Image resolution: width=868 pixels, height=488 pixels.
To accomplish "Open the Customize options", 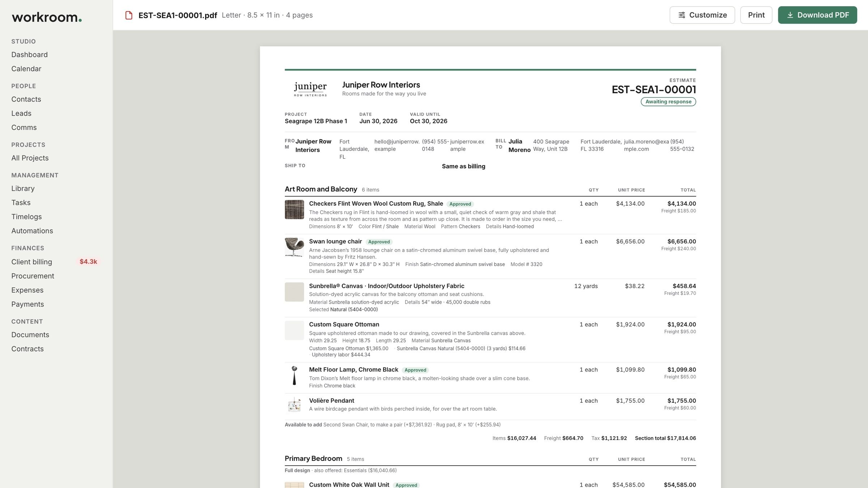I will click(x=702, y=15).
